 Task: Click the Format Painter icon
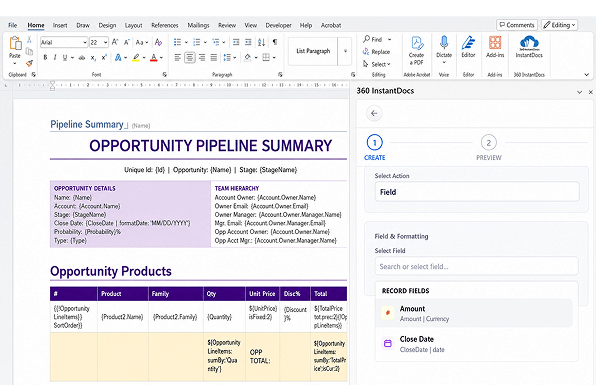point(29,63)
